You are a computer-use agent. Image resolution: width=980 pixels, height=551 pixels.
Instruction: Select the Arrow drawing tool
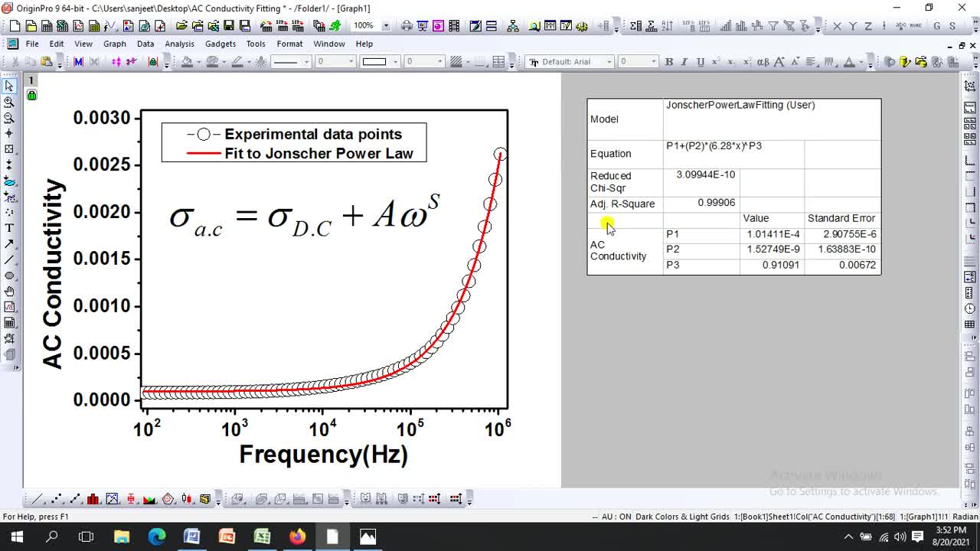pos(9,243)
